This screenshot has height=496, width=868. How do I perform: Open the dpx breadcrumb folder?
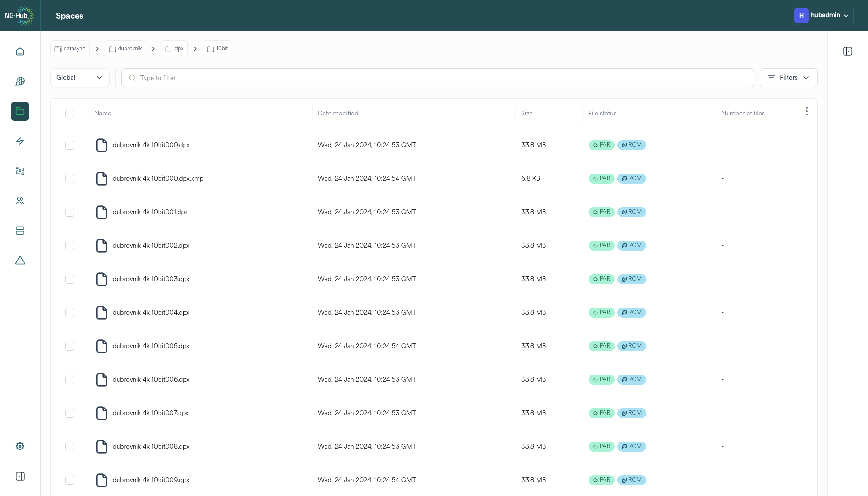[x=174, y=48]
